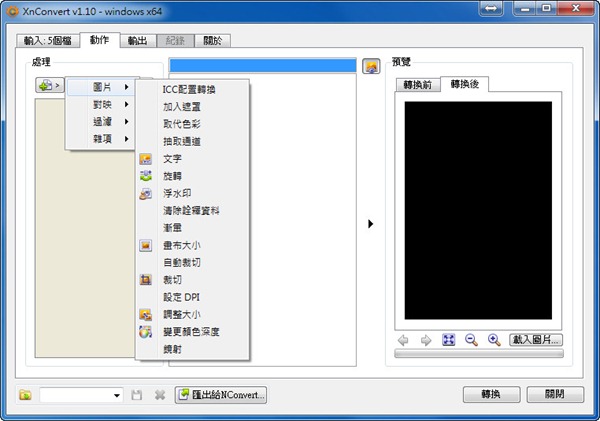
Task: Switch to the 動作 tab
Action: pos(99,40)
